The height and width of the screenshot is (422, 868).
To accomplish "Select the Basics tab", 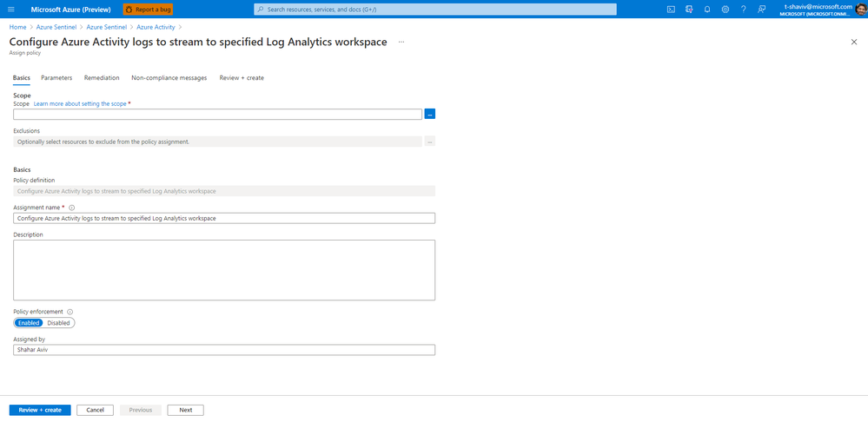I will tap(22, 78).
